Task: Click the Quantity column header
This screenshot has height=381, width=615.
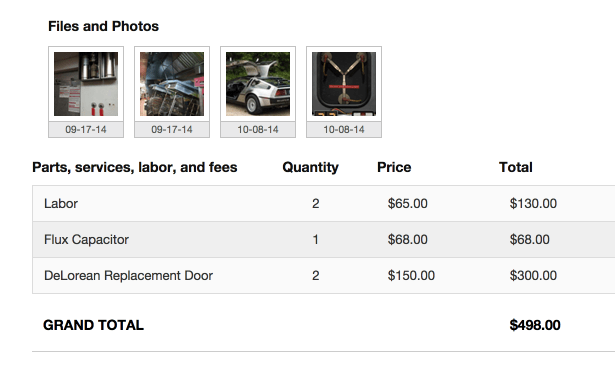Action: click(x=310, y=168)
